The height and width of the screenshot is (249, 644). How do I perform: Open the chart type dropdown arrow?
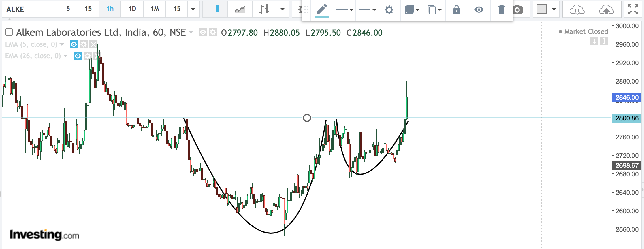283,9
